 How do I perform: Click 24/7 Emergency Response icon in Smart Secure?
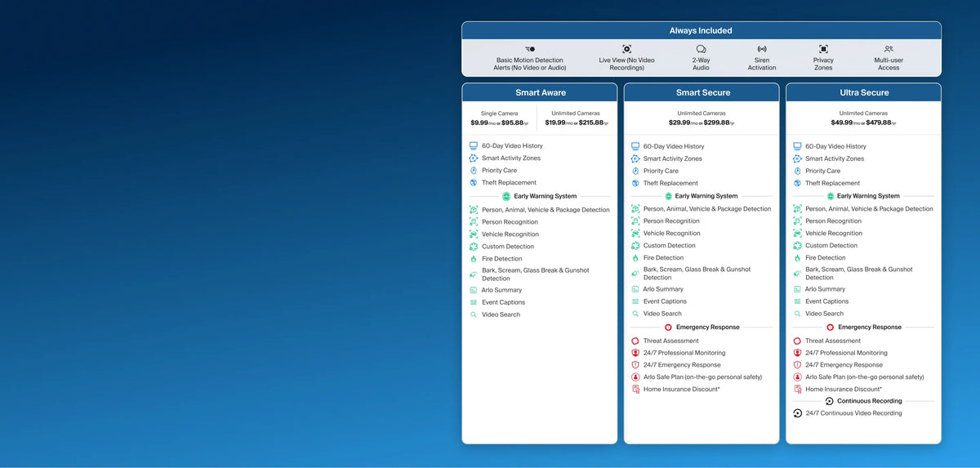coord(635,365)
